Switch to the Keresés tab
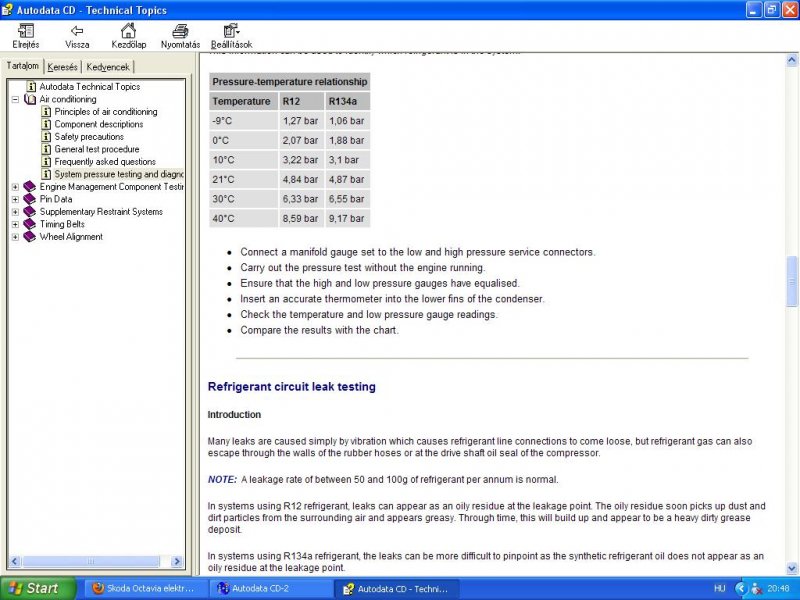Image resolution: width=800 pixels, height=600 pixels. 62,67
